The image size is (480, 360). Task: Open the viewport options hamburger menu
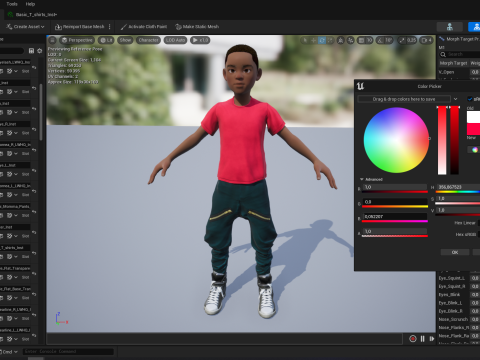point(52,40)
